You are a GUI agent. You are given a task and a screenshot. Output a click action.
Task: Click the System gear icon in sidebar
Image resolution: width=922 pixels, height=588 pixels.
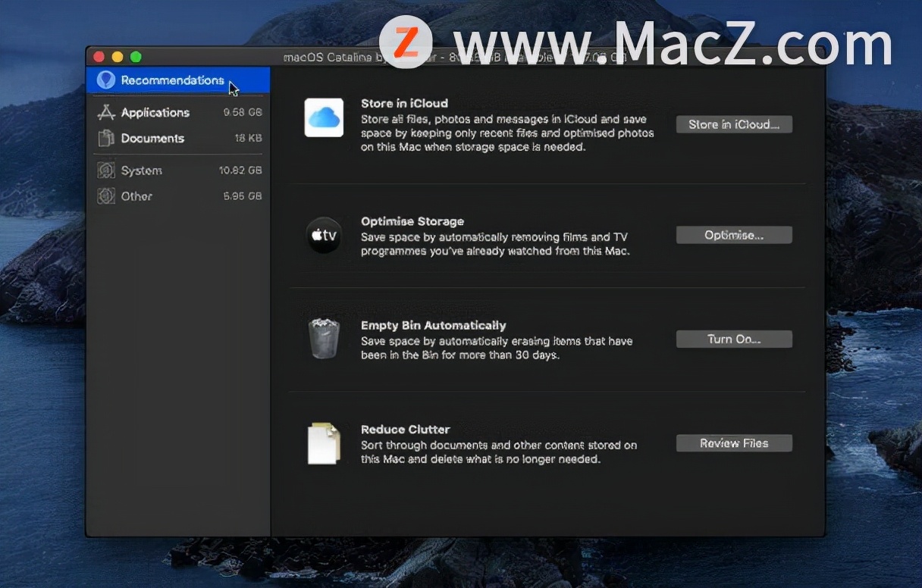tap(106, 170)
